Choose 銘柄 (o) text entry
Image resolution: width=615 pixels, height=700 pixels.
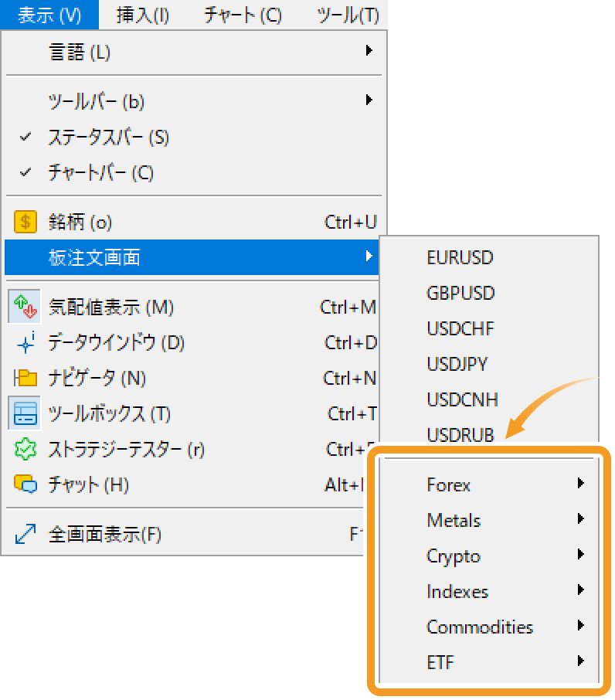80,222
